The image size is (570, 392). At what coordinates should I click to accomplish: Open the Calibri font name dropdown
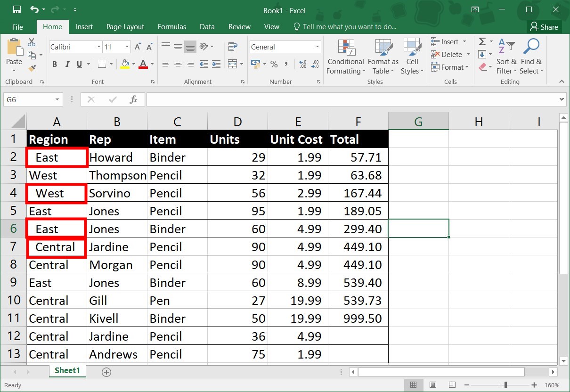99,47
